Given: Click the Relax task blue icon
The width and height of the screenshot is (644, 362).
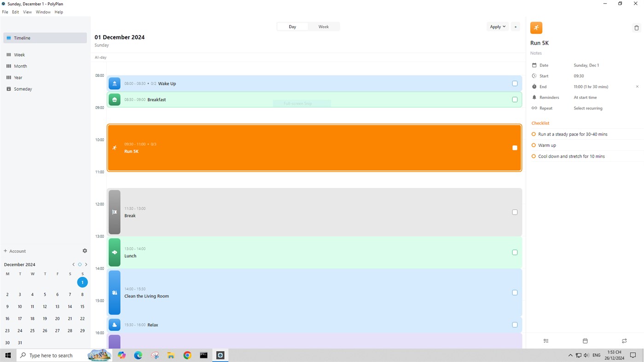Looking at the screenshot, I should tap(115, 325).
